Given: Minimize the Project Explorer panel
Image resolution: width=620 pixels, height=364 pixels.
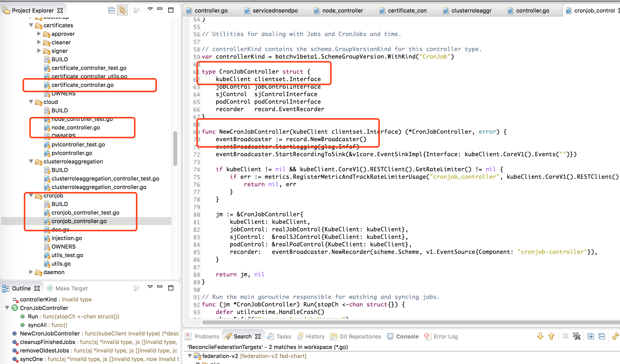Looking at the screenshot, I should [160, 9].
